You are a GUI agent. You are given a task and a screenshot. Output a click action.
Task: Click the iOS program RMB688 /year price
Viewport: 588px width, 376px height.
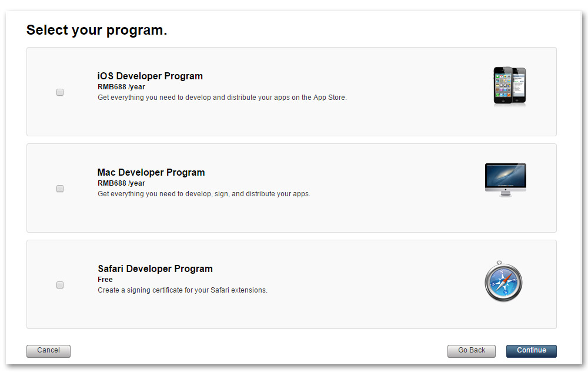(121, 87)
